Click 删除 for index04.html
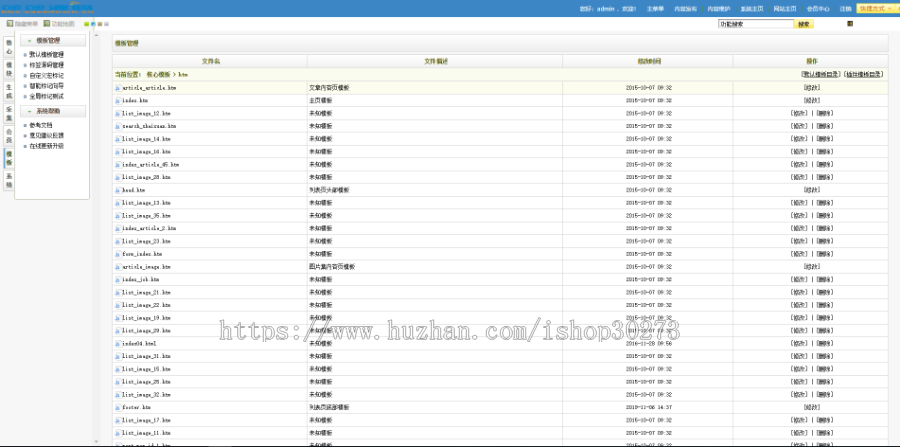 (825, 343)
